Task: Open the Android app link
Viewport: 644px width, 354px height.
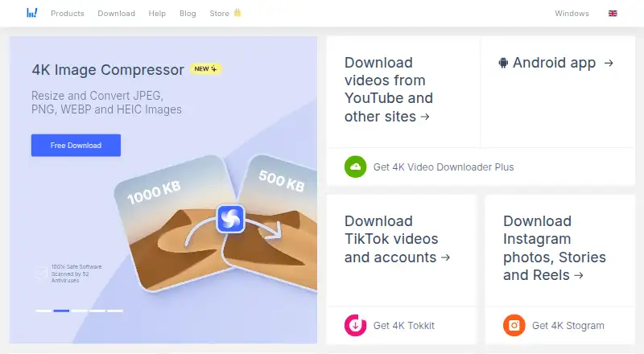Action: (555, 63)
